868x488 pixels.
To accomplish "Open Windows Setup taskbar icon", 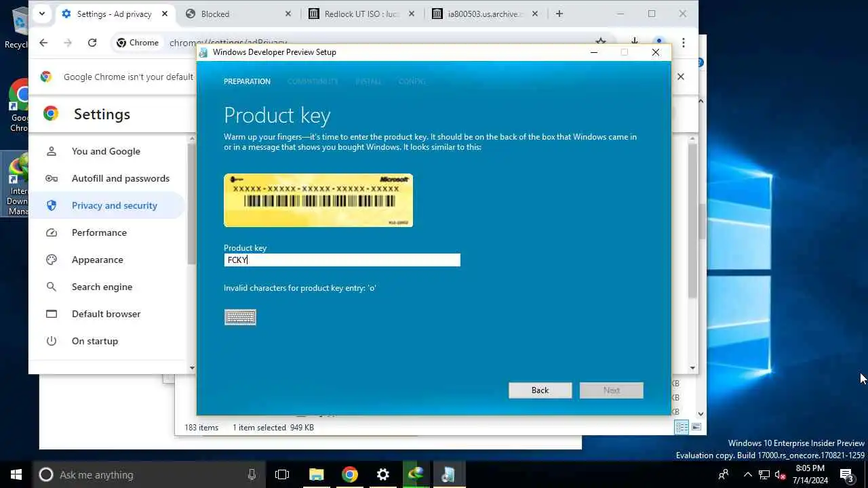I will pos(448,474).
